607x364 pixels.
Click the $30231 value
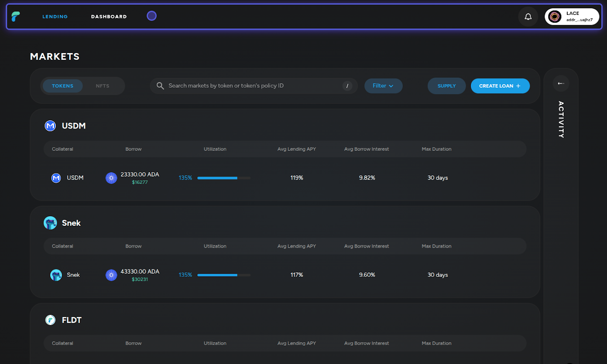(x=140, y=279)
